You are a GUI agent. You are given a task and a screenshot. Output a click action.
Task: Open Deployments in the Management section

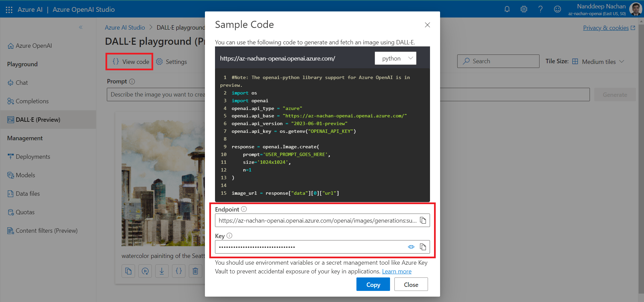(33, 157)
